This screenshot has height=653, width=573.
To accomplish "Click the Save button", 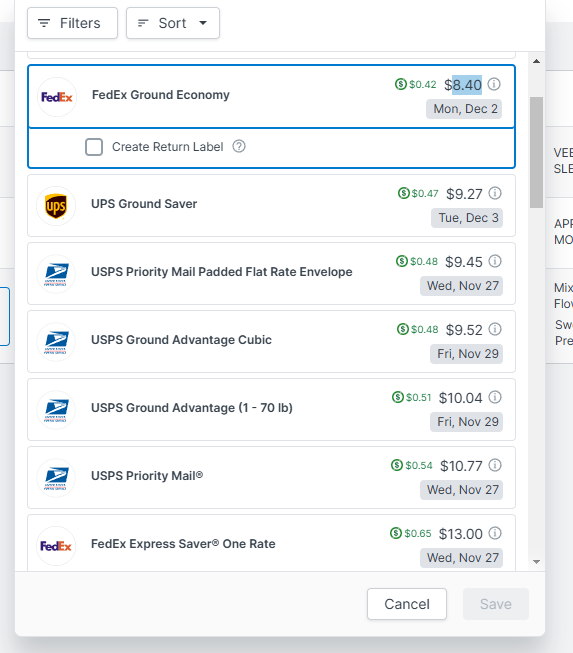I will coord(496,604).
